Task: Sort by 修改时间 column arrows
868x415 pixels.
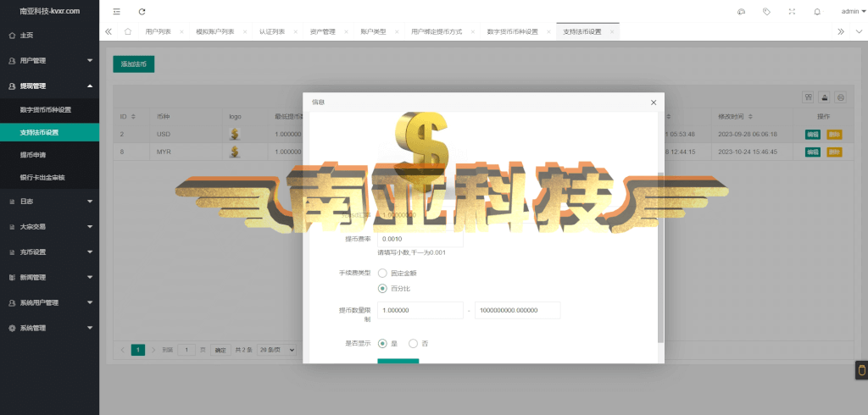Action: click(751, 117)
